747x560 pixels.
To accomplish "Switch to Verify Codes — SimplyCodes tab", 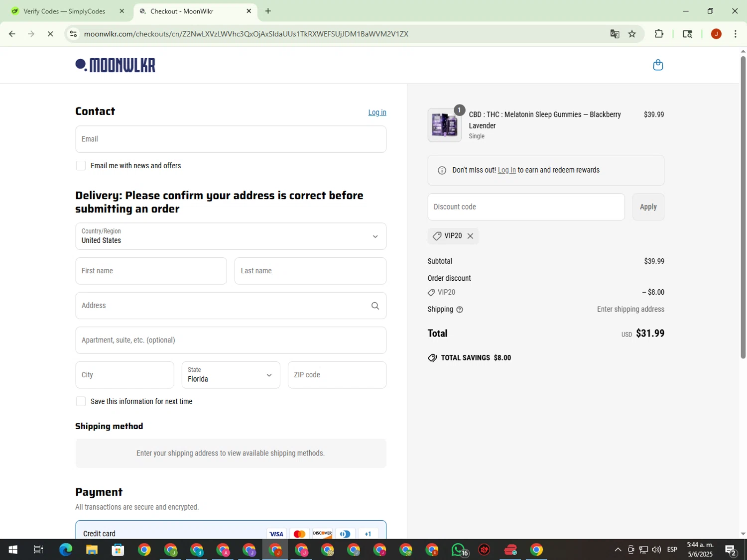I will pyautogui.click(x=65, y=11).
